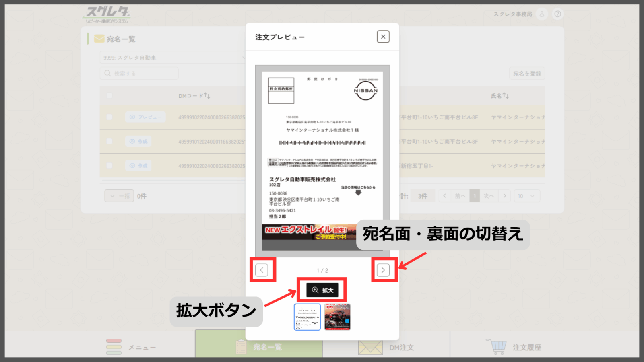Screen dimensions: 644x362
Task: Open the help question mark icon
Action: point(557,14)
